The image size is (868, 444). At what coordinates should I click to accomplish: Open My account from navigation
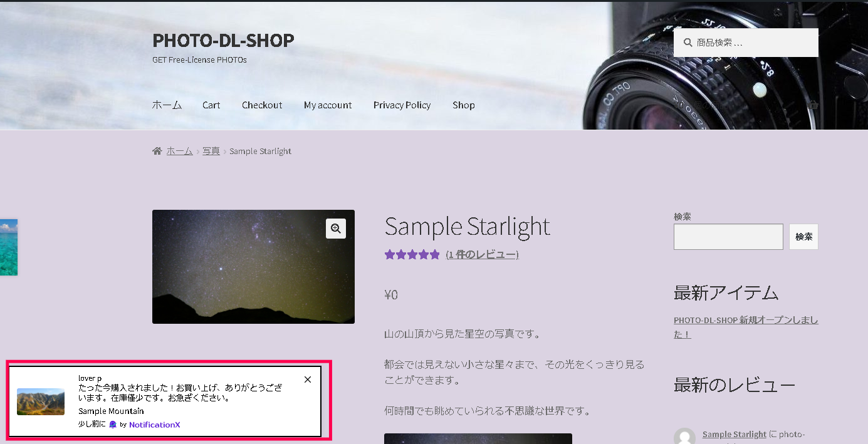(328, 105)
